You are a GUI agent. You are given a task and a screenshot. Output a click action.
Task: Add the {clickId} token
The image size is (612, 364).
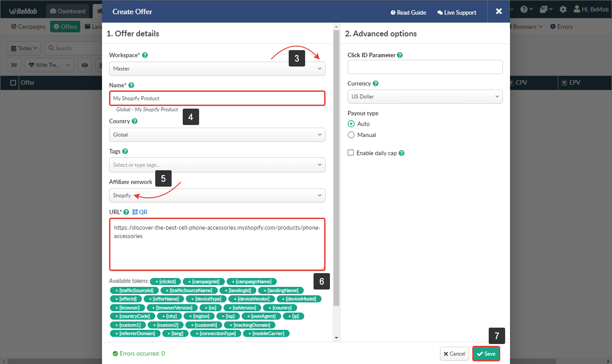tap(165, 282)
